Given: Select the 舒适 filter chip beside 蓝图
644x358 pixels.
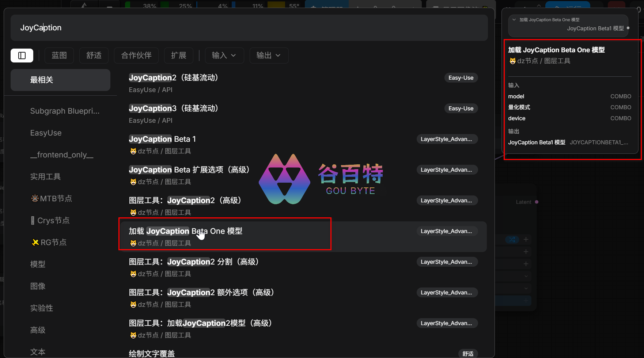Looking at the screenshot, I should point(94,56).
